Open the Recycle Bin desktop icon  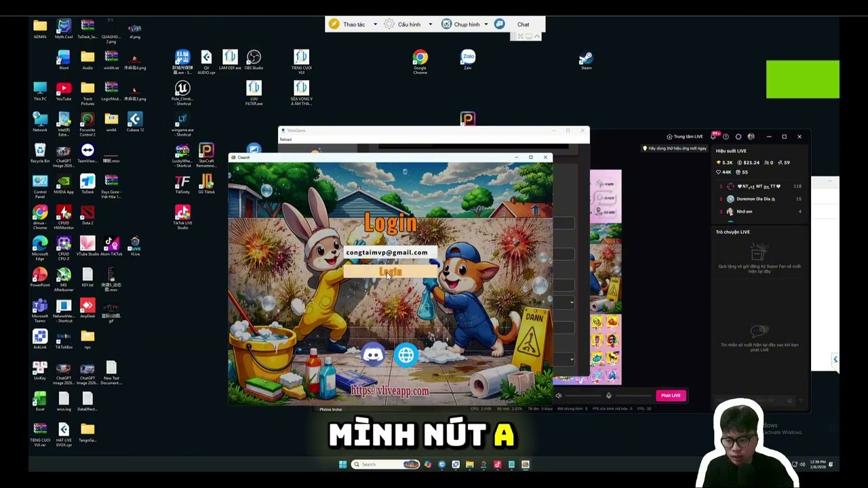point(40,153)
